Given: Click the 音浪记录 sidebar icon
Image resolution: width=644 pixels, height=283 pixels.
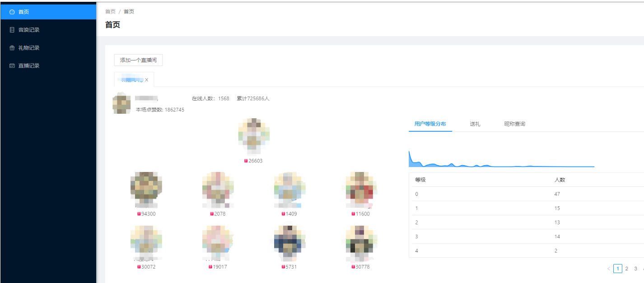Looking at the screenshot, I should 12,30.
